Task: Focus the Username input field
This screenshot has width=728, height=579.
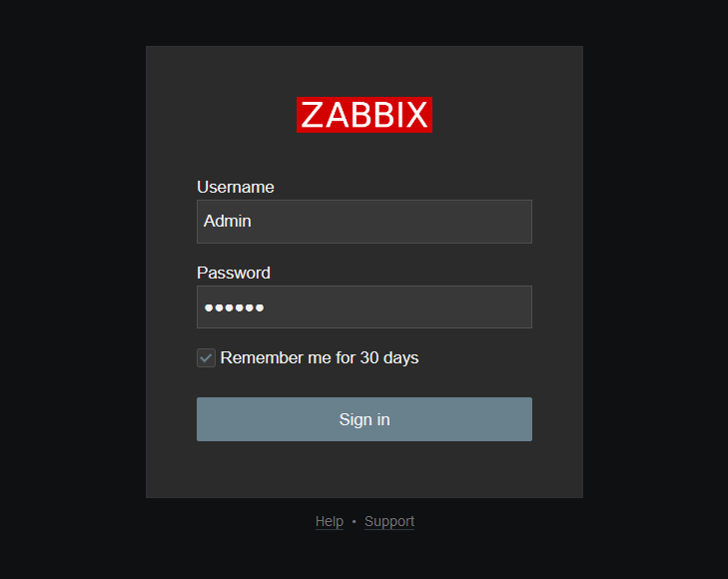Action: click(364, 222)
